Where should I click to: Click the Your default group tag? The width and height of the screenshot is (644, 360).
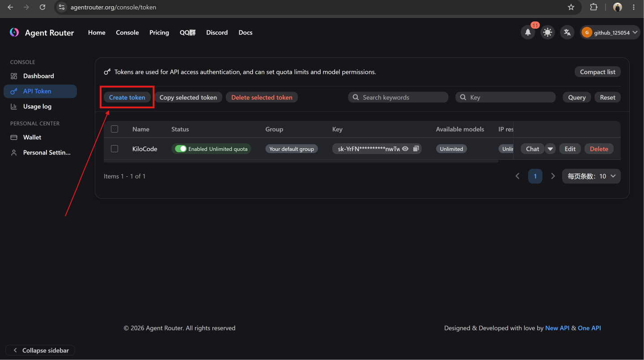click(292, 149)
